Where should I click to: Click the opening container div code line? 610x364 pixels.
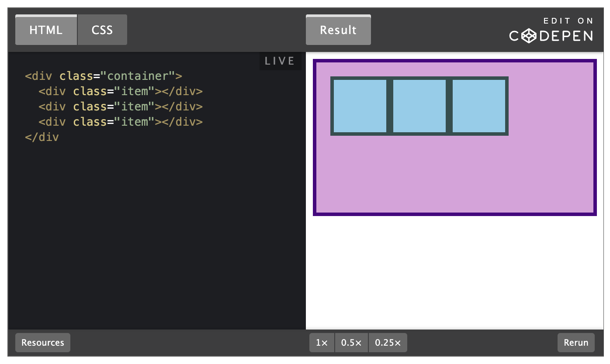coord(104,76)
